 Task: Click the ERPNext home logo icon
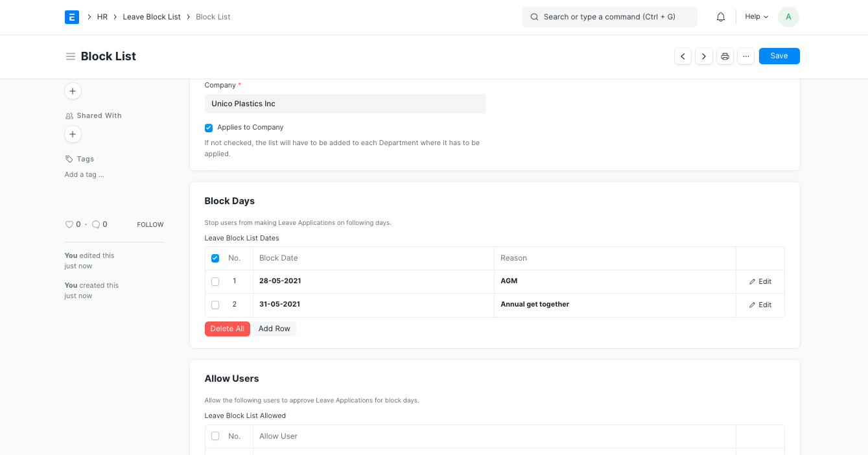pyautogui.click(x=72, y=17)
